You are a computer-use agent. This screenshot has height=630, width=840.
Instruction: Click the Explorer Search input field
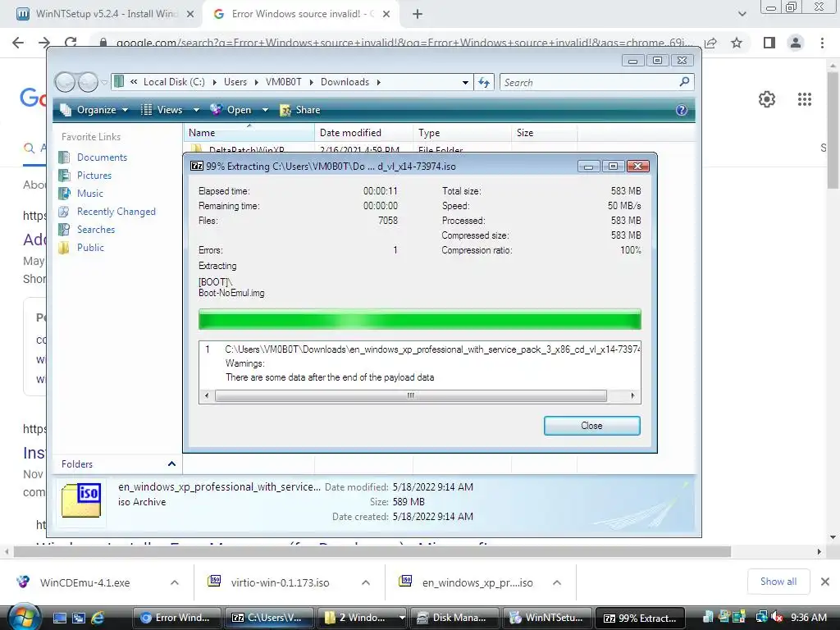[x=589, y=83]
